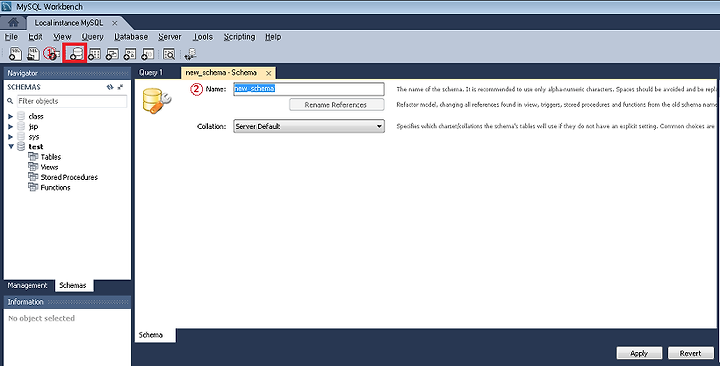Select the jsp schema label

(x=34, y=126)
